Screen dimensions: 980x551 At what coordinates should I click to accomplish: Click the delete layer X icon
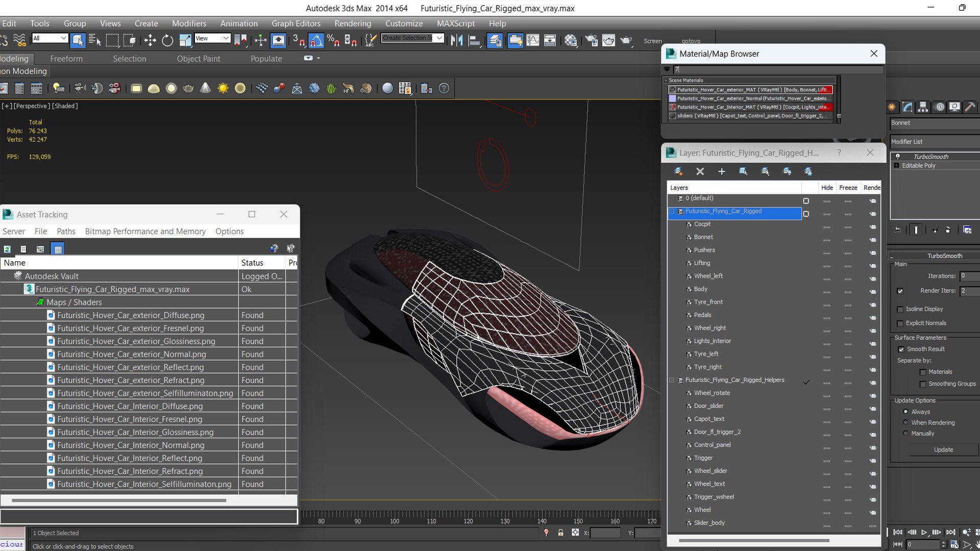(700, 171)
